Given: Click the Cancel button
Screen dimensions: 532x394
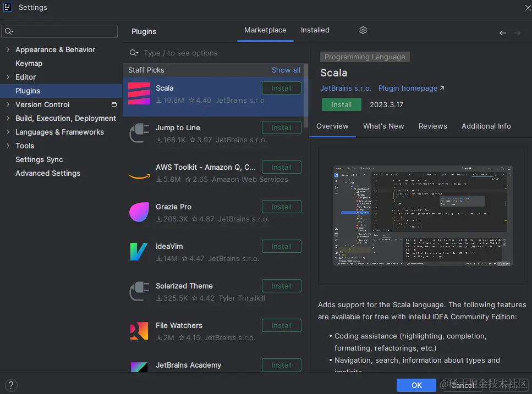Looking at the screenshot, I should click(x=462, y=385).
